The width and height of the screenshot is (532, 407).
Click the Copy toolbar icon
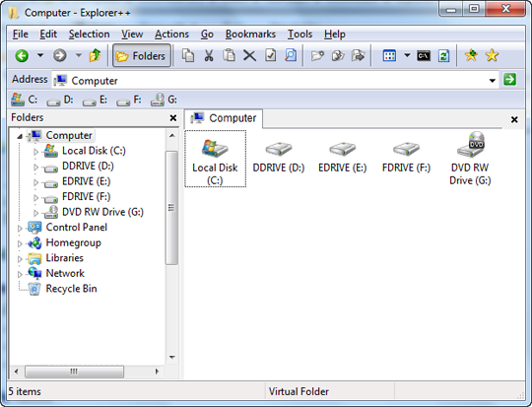pos(188,55)
